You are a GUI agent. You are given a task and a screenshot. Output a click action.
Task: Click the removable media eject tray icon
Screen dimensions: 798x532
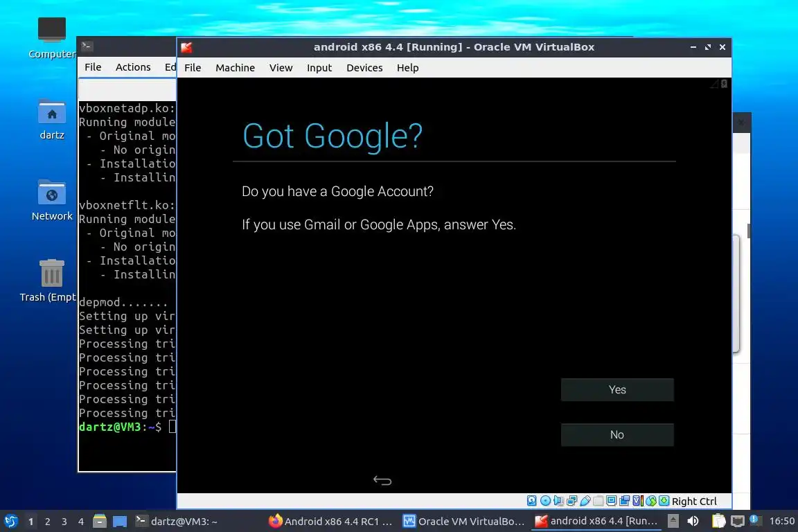673,521
